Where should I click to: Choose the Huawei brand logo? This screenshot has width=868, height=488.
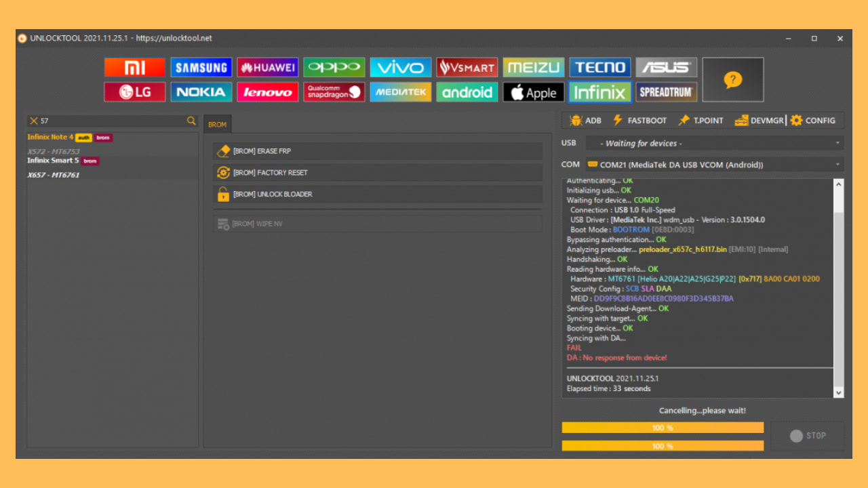[267, 67]
